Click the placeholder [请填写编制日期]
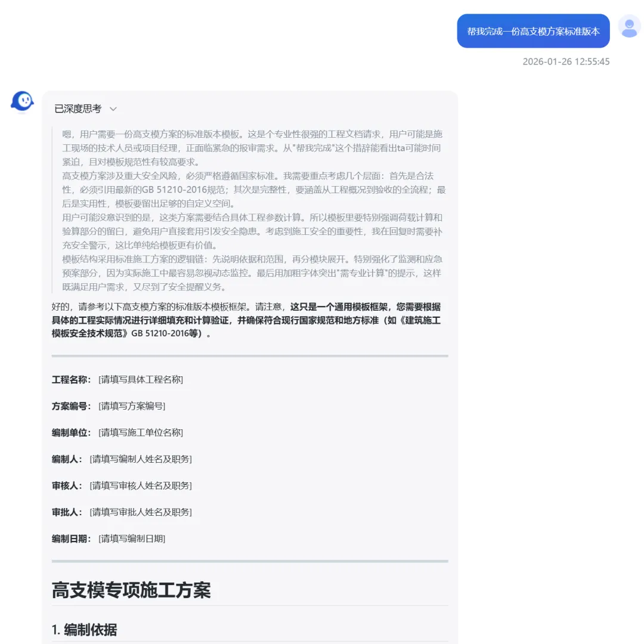Viewport: 644px width, 644px height. (132, 539)
